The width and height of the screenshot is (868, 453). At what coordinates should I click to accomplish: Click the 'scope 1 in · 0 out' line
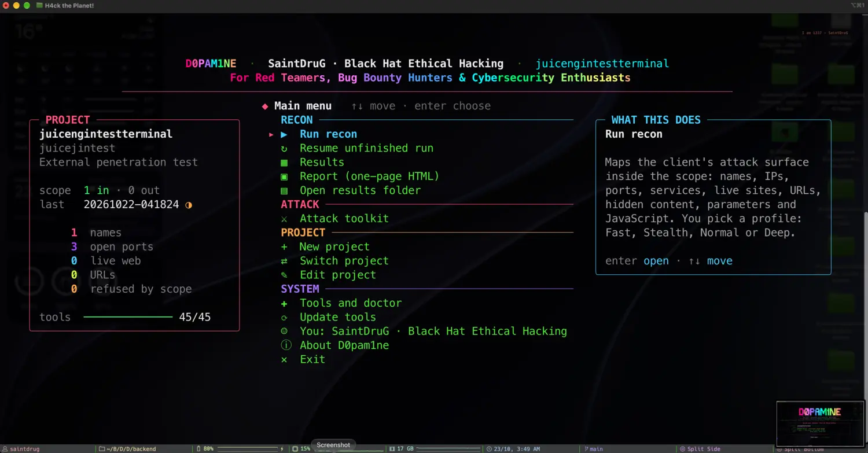100,191
